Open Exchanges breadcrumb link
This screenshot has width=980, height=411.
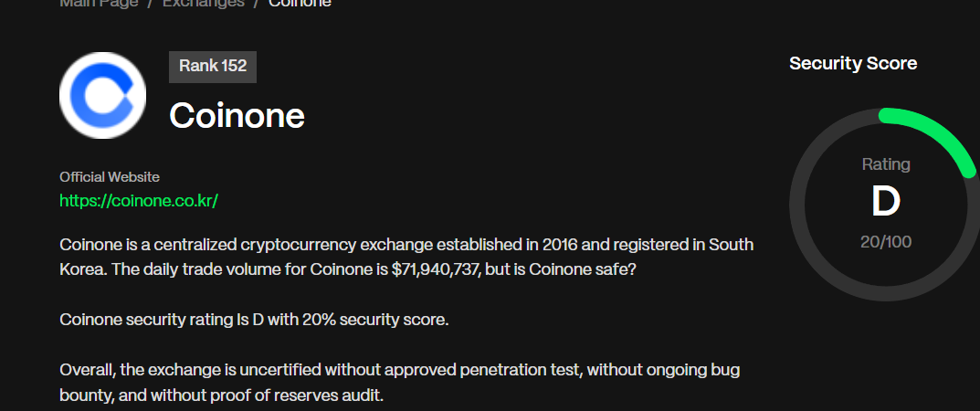[203, 3]
